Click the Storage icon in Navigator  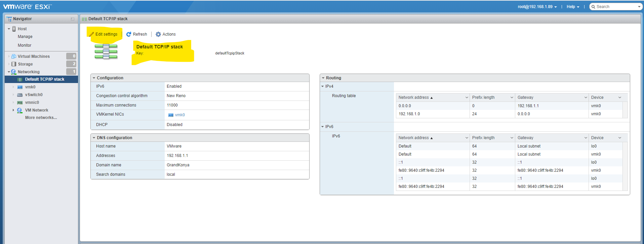(14, 64)
